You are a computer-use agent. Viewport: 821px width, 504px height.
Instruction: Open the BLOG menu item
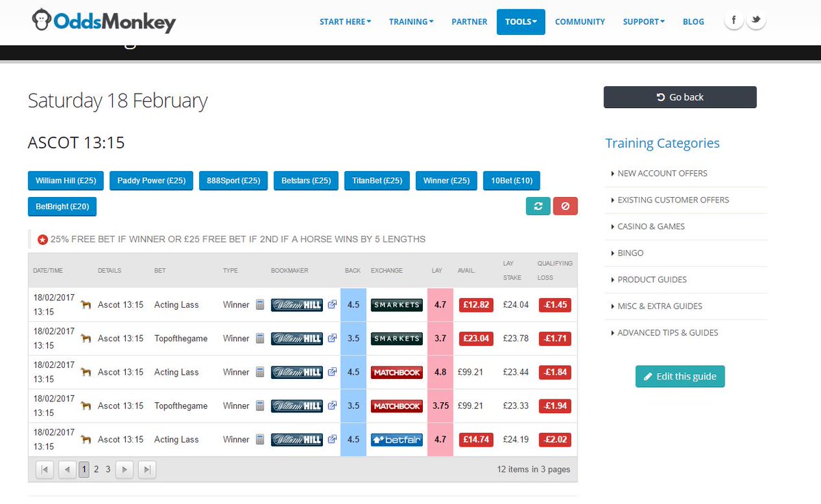click(x=693, y=21)
